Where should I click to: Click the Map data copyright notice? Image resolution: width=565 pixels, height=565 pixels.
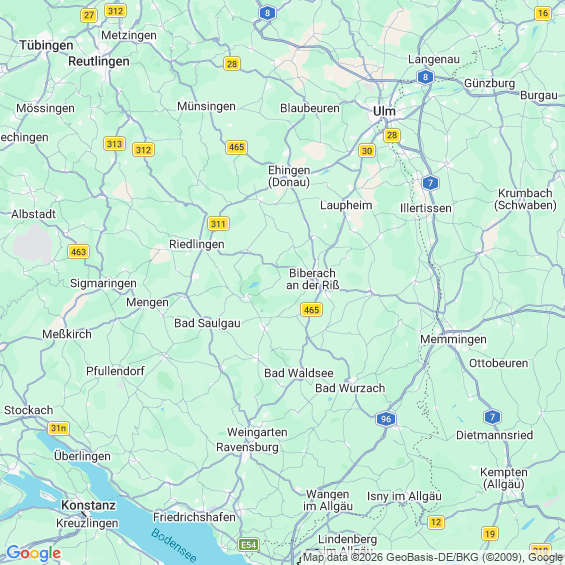coord(432,557)
